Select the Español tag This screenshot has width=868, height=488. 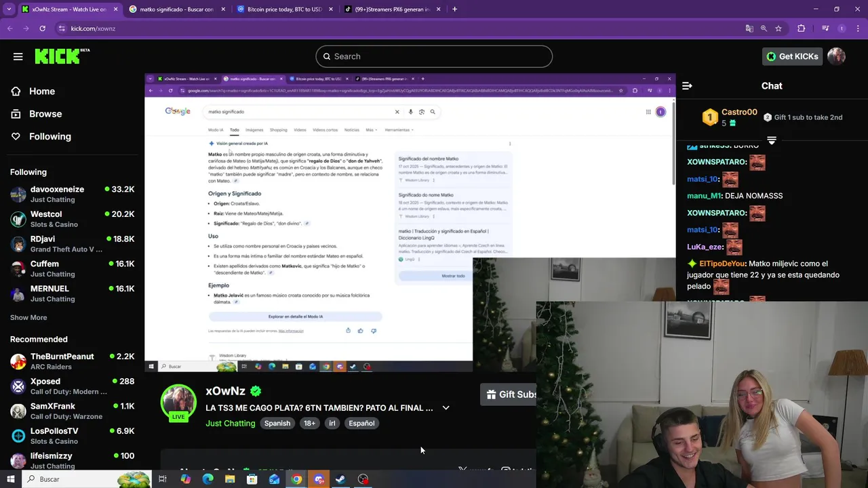coord(361,423)
